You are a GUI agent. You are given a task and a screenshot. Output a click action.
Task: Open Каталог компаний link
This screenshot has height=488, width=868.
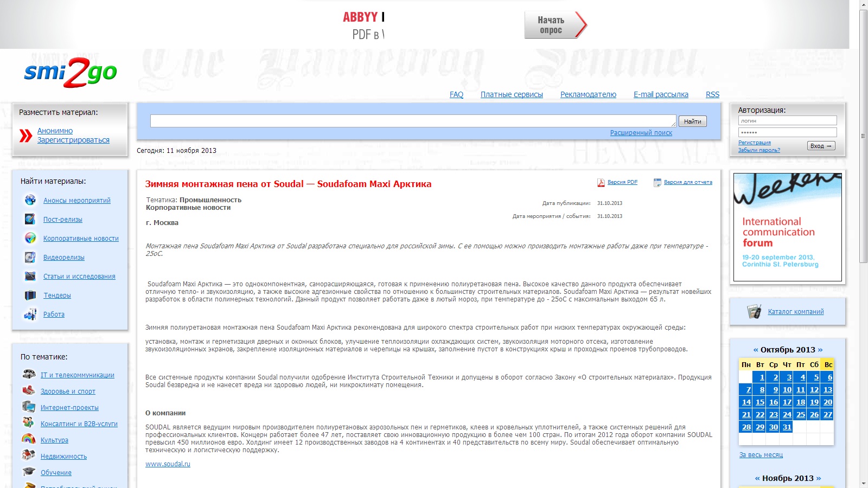pos(796,312)
